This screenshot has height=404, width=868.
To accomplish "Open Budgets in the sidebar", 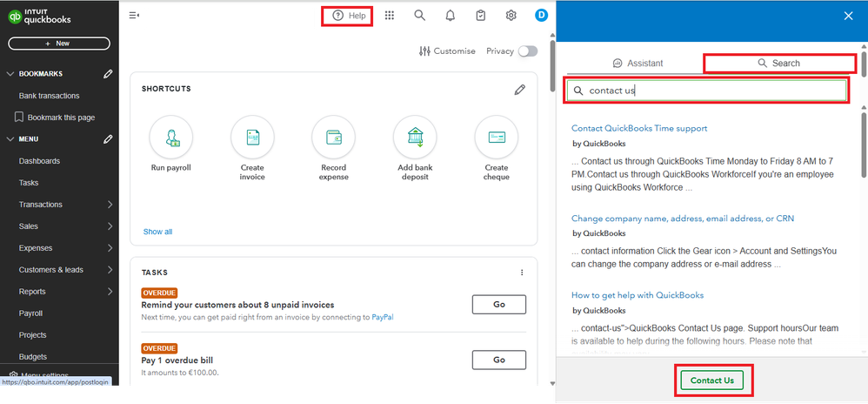I will (33, 357).
